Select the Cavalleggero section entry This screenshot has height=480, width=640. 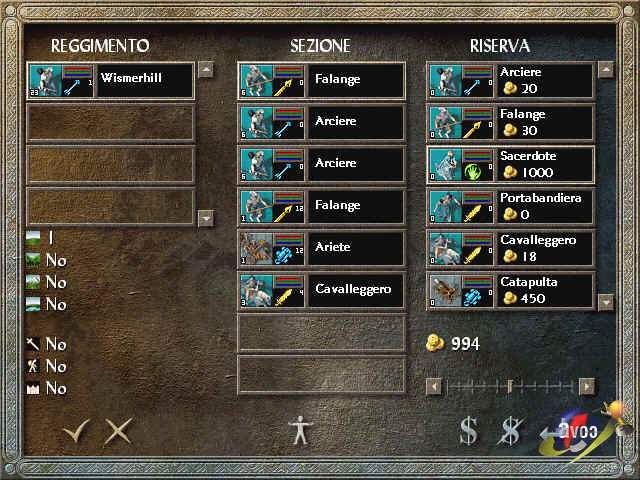click(322, 290)
